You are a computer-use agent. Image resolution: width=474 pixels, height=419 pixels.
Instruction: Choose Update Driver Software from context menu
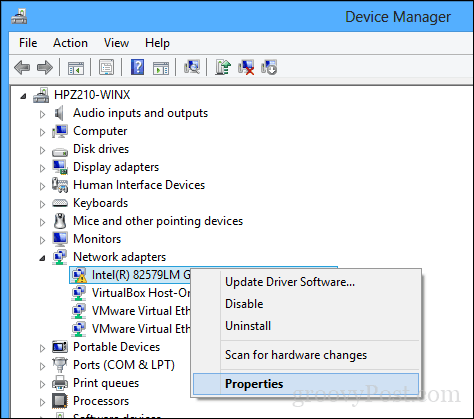click(x=306, y=282)
